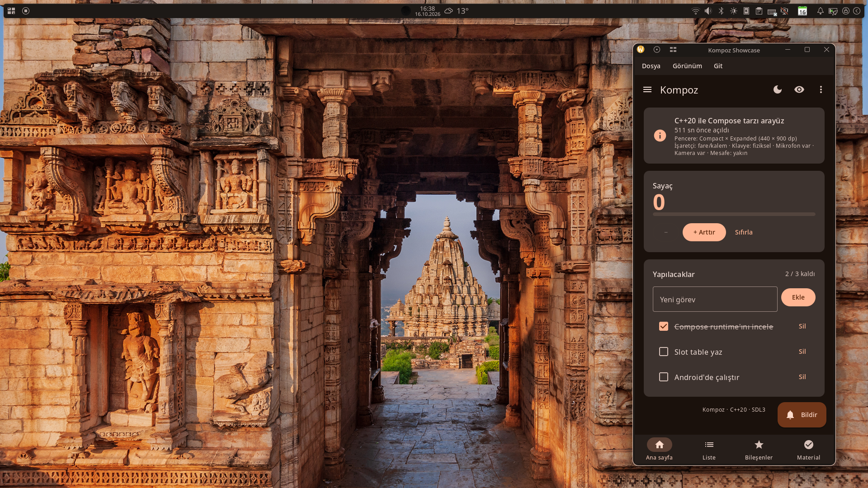Open the hamburger navigation menu in Kompoz

[x=647, y=89]
